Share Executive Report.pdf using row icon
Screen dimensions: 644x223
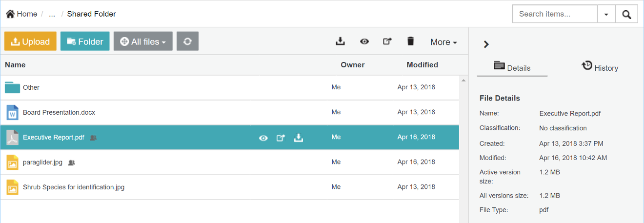281,138
